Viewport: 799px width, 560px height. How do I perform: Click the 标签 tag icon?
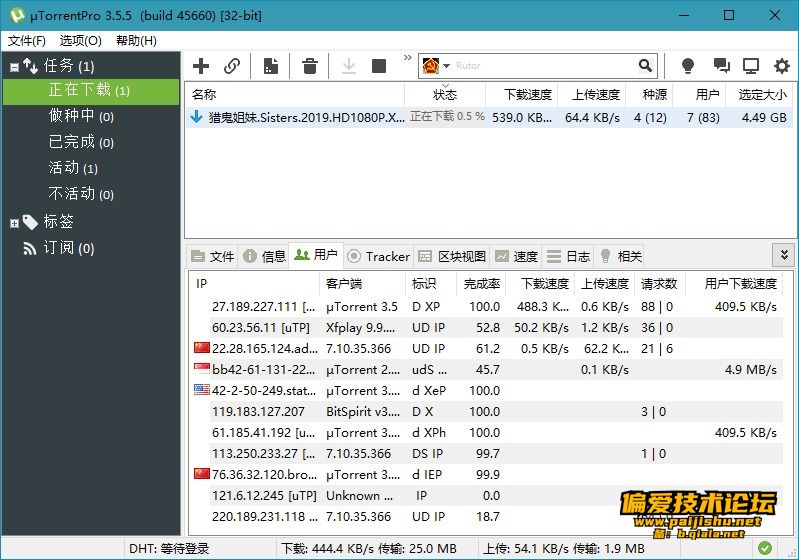pos(30,222)
